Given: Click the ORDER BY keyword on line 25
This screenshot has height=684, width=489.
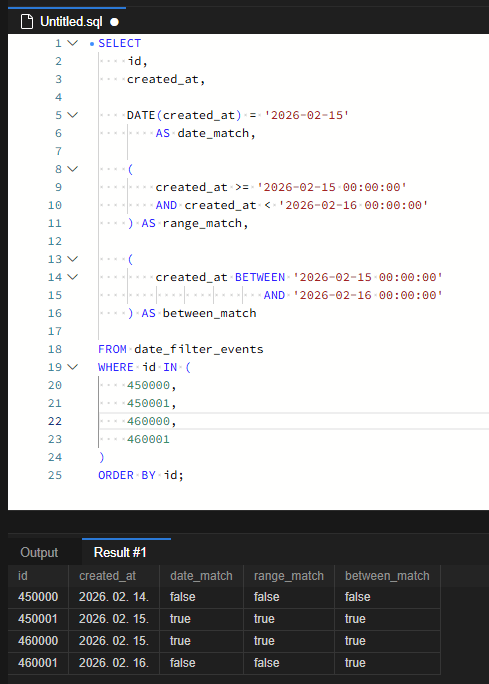Looking at the screenshot, I should [x=127, y=475].
